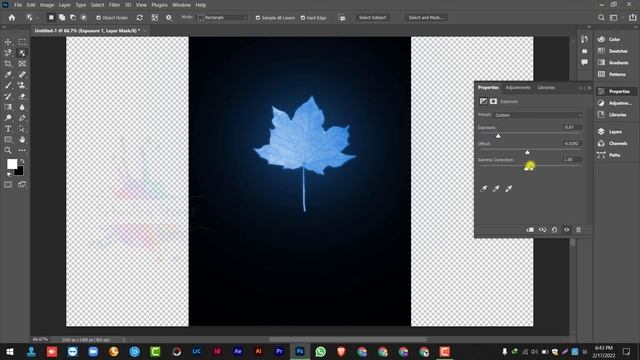Select the Rectangle shape tool
The height and width of the screenshot is (360, 640).
click(x=8, y=140)
